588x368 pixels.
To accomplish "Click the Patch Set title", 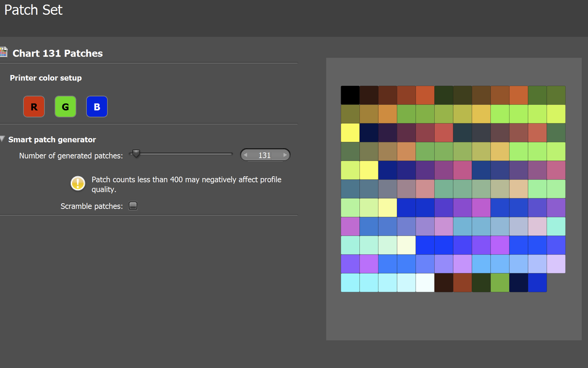I will point(33,10).
